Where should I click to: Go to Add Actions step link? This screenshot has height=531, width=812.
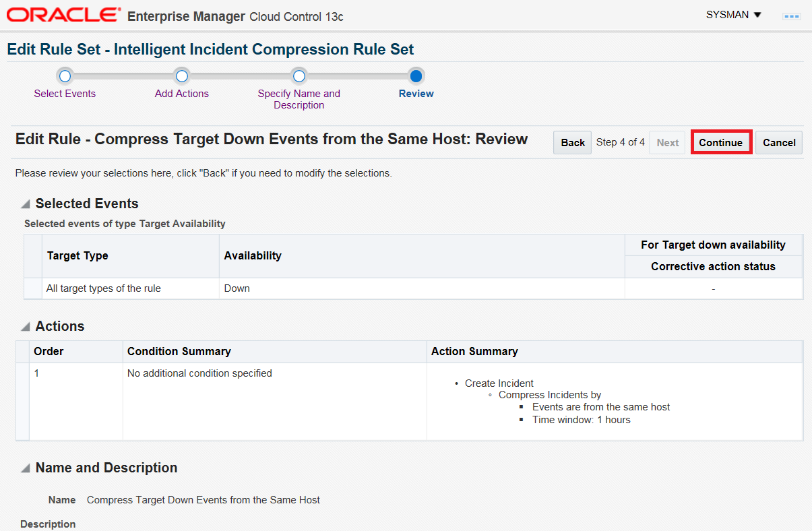pyautogui.click(x=182, y=94)
